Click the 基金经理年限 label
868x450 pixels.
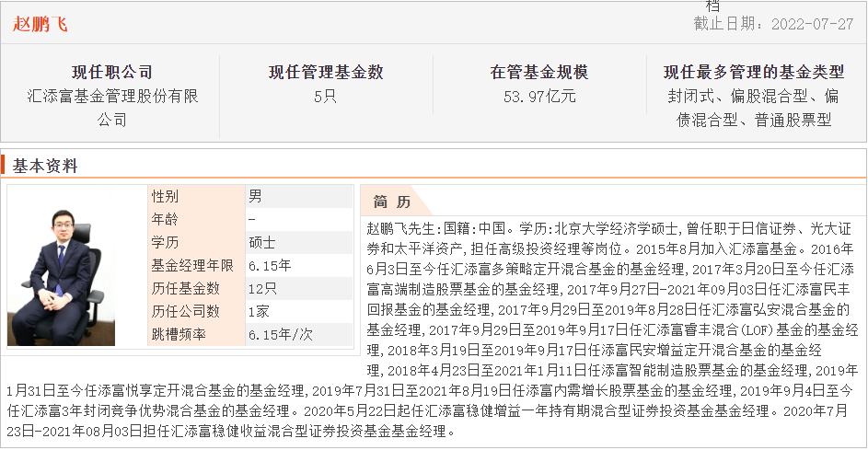point(192,266)
